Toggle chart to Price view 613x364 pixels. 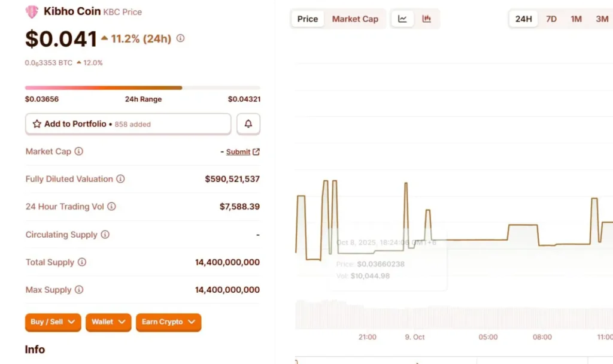(x=308, y=19)
